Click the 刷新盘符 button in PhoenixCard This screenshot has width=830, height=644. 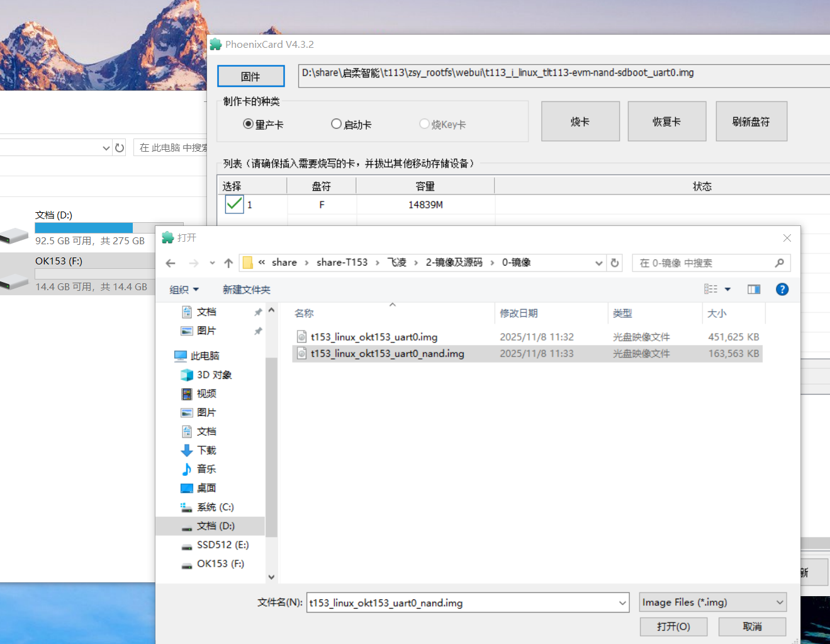coord(751,121)
